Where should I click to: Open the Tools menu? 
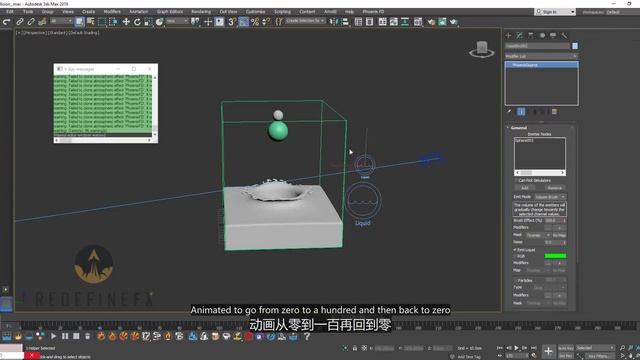(x=28, y=12)
